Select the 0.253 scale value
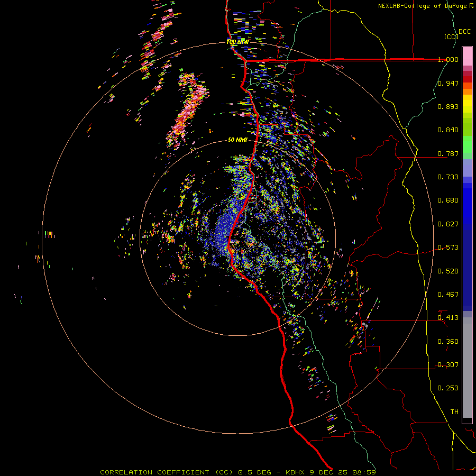 click(x=448, y=388)
